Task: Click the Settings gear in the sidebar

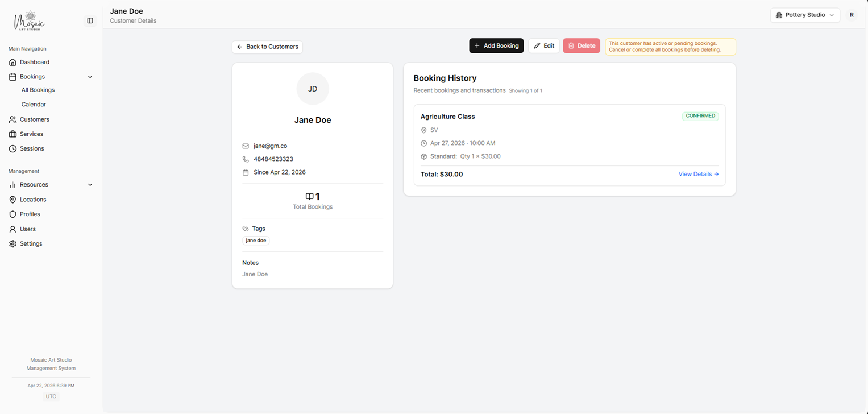Action: 12,243
